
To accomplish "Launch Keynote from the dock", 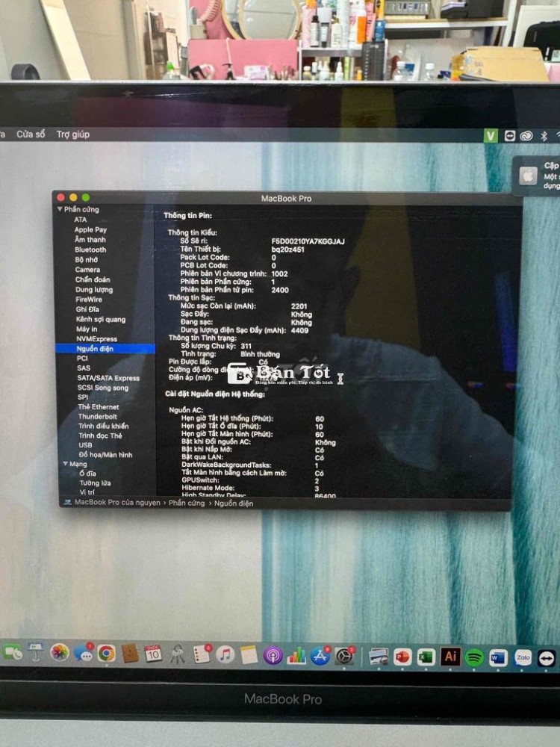I will click(x=36, y=652).
